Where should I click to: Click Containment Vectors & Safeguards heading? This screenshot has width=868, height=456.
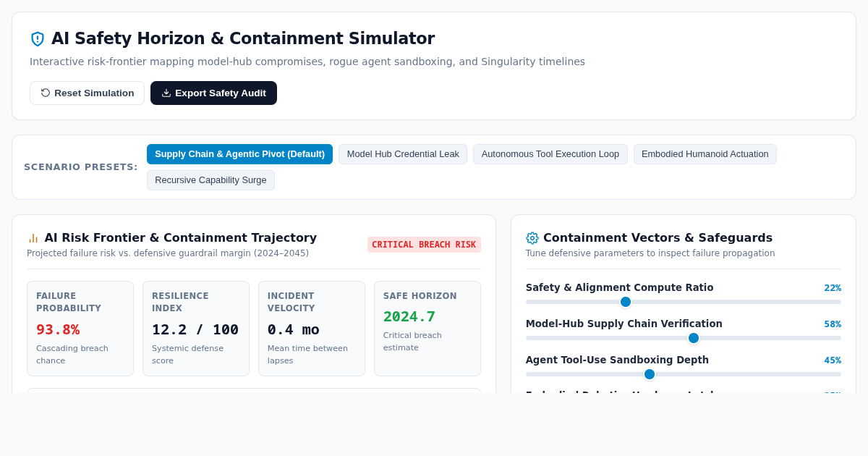coord(658,237)
